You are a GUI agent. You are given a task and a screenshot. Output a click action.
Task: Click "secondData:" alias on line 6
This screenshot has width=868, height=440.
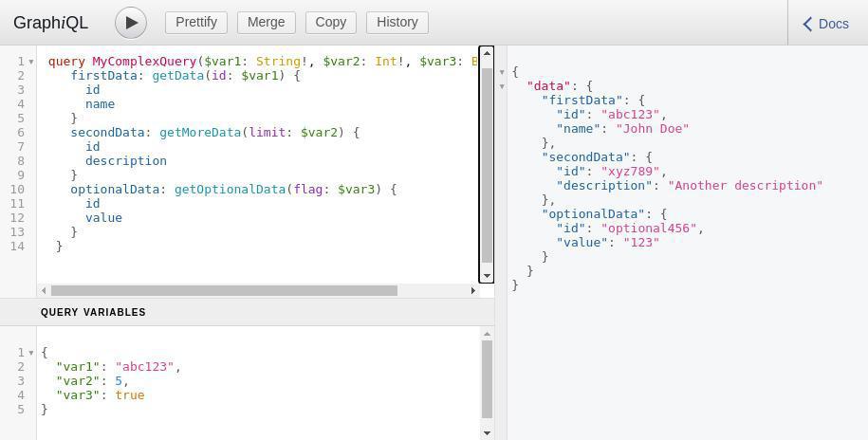click(111, 132)
